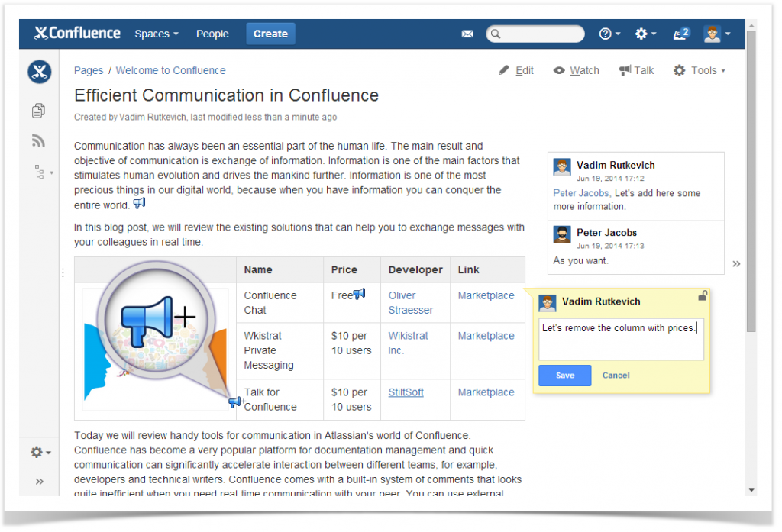Collapse the left sidebar with double arrows
This screenshot has width=782, height=532.
tap(38, 481)
